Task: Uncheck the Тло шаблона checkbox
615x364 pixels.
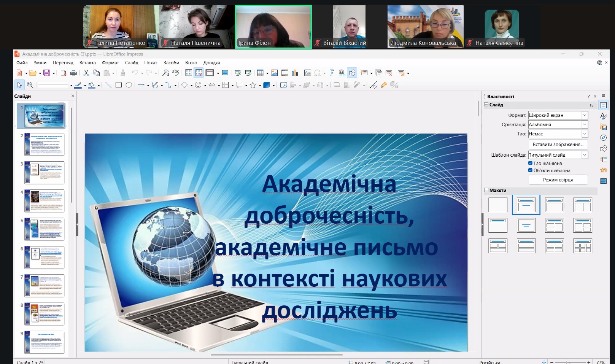Action: click(x=530, y=163)
